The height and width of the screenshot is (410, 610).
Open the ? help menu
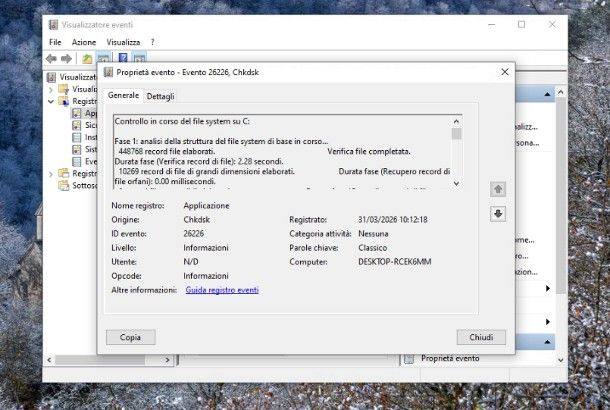pyautogui.click(x=152, y=42)
